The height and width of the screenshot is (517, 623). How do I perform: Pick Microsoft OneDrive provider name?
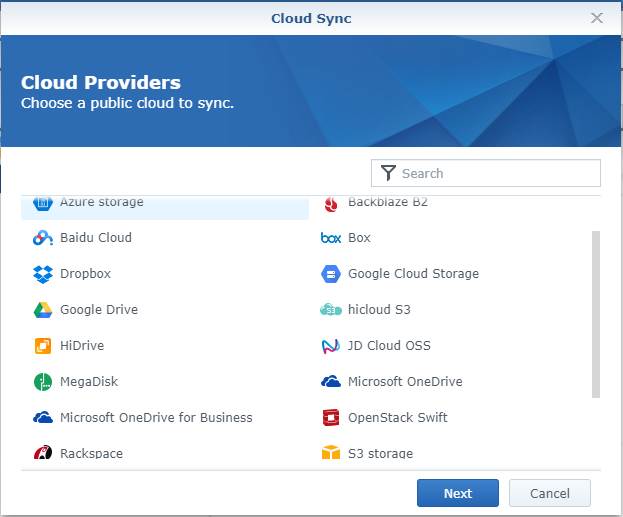405,381
